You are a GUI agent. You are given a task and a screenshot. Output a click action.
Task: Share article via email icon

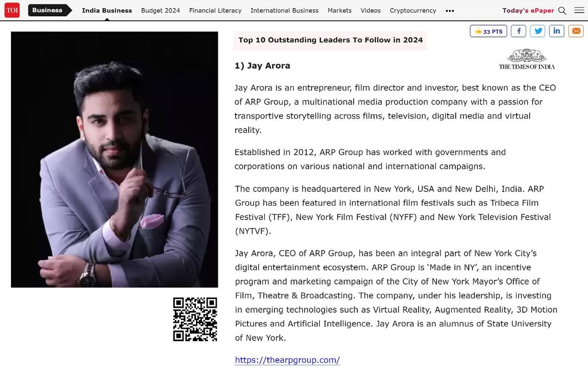coord(576,31)
